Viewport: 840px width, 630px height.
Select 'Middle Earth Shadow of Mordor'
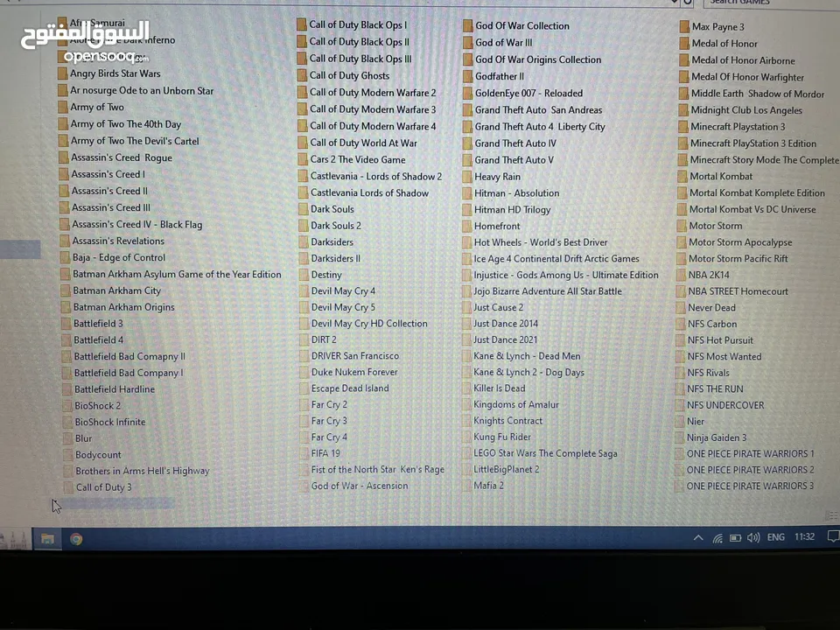click(x=758, y=94)
